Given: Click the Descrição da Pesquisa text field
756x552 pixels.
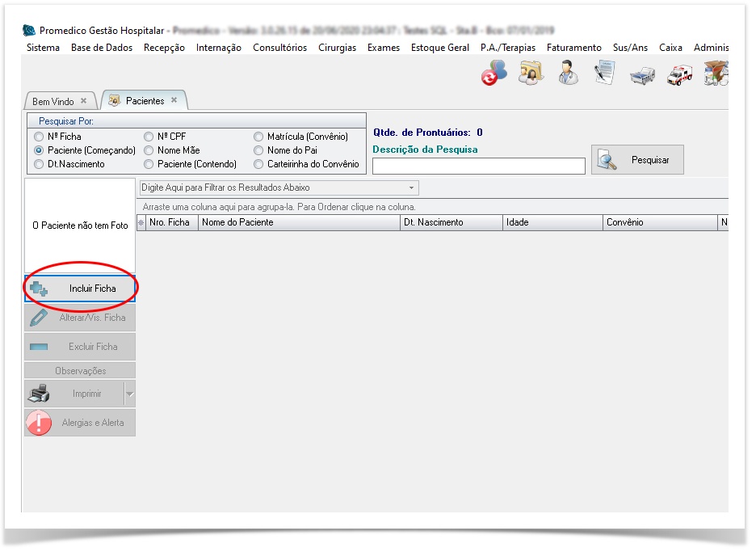Looking at the screenshot, I should [x=478, y=166].
